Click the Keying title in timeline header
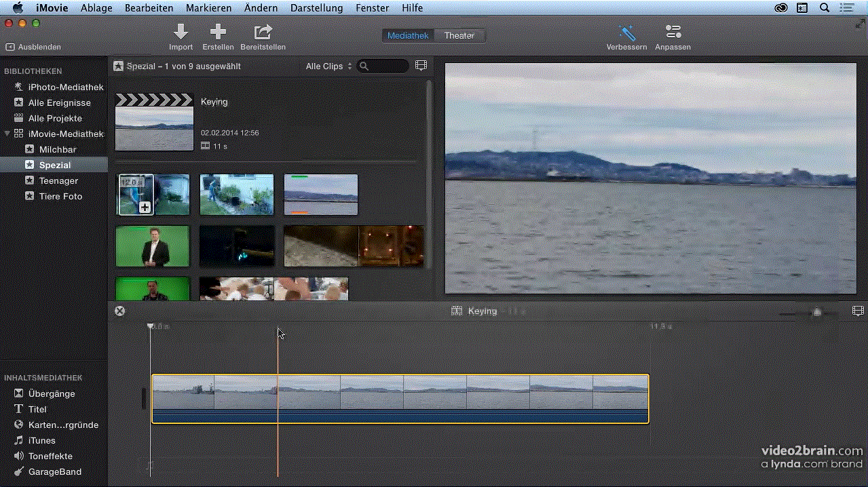This screenshot has height=487, width=868. 483,311
